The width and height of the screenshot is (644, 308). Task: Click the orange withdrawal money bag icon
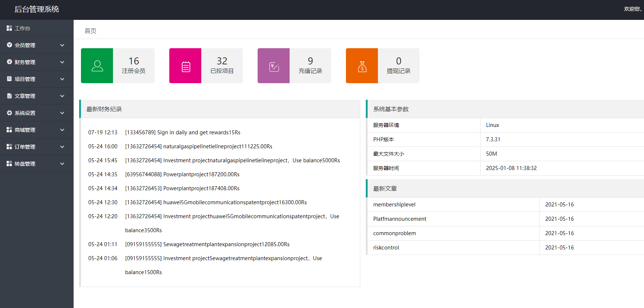pos(362,66)
